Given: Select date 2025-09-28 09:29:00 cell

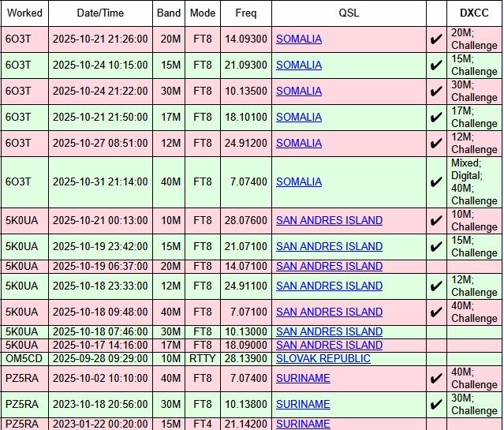Looking at the screenshot, I should (x=100, y=359).
